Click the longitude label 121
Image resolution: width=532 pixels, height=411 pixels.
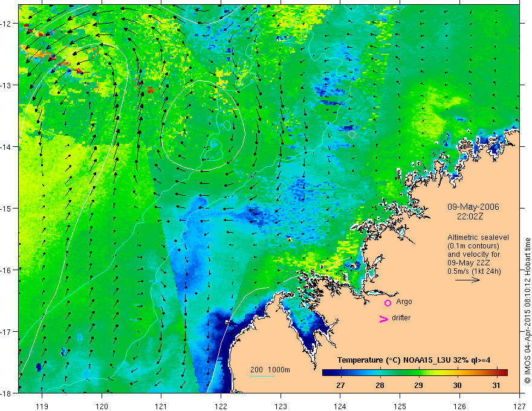tap(161, 406)
